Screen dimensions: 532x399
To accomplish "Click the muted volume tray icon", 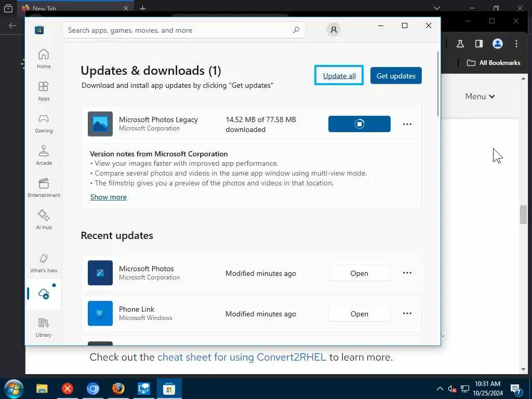I will click(452, 389).
